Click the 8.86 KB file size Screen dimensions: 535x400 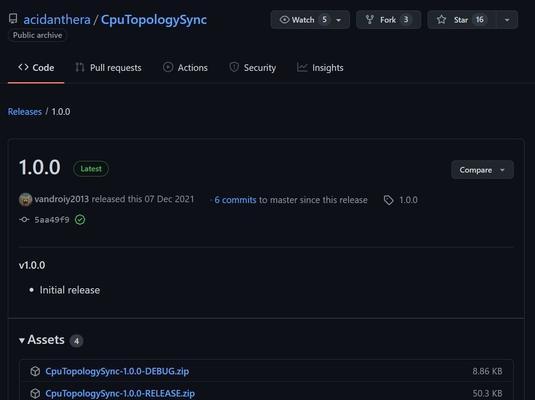(x=487, y=371)
